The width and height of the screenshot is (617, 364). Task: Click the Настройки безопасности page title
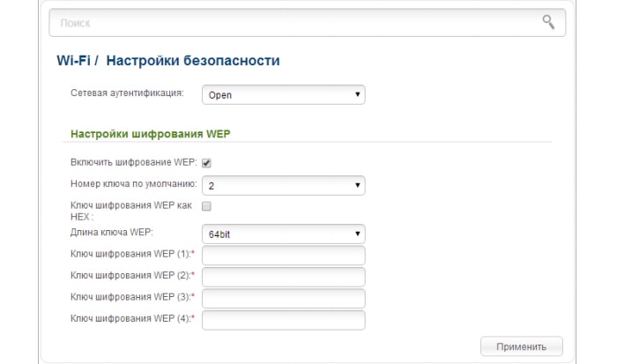point(193,61)
